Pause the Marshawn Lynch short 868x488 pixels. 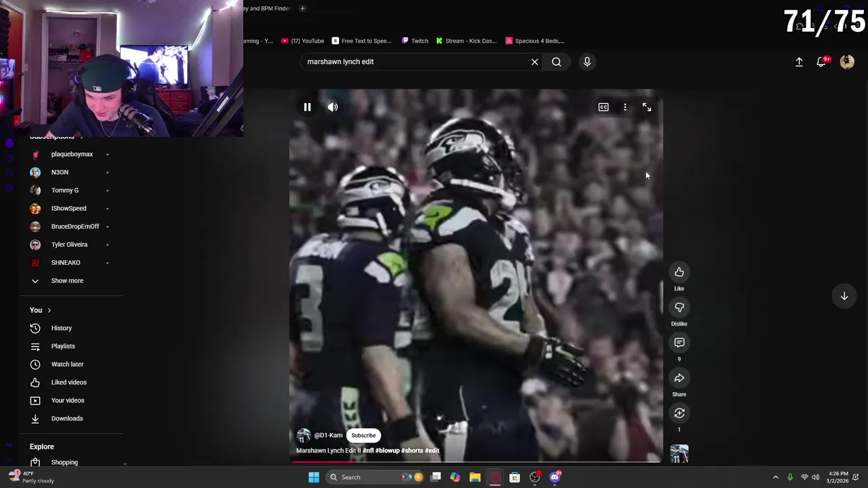point(307,107)
